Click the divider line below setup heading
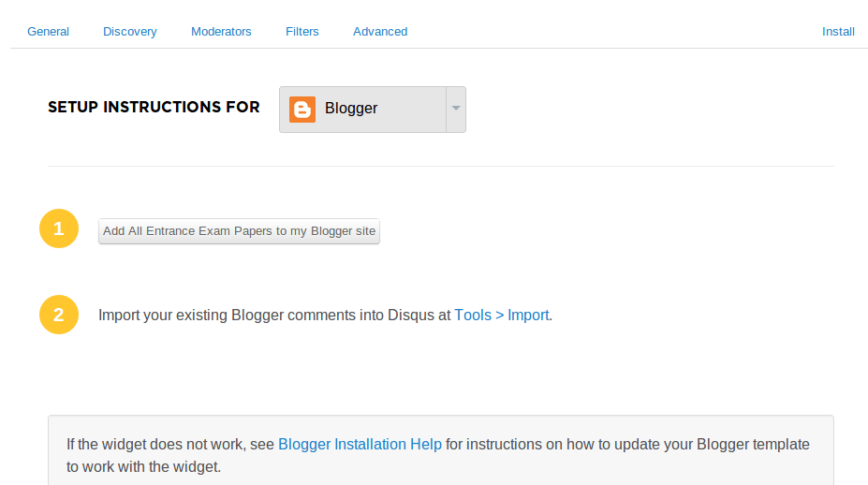 coord(441,166)
